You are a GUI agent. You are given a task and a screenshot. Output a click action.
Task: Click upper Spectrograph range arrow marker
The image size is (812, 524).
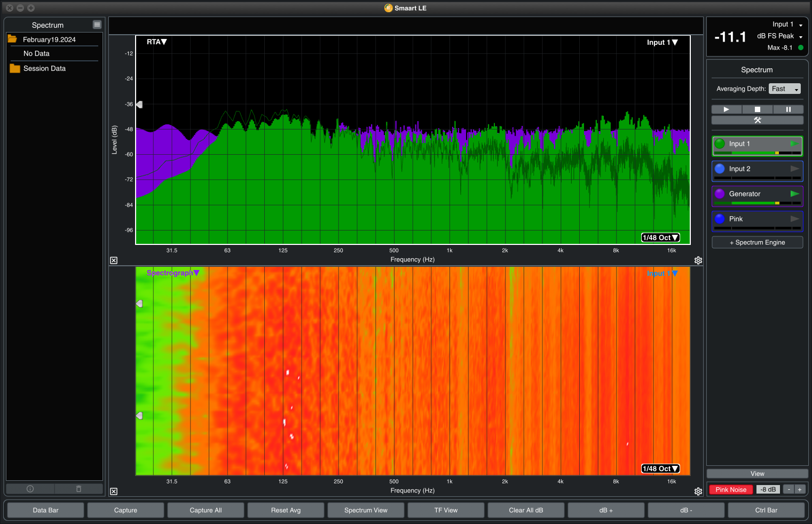click(x=139, y=303)
